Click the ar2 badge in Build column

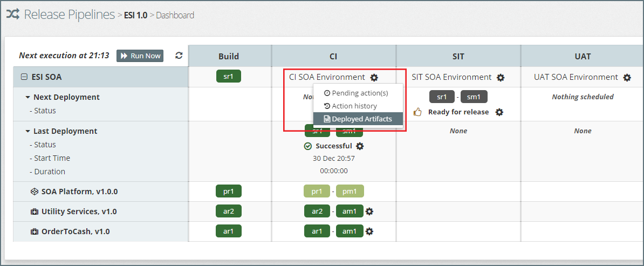pos(228,212)
